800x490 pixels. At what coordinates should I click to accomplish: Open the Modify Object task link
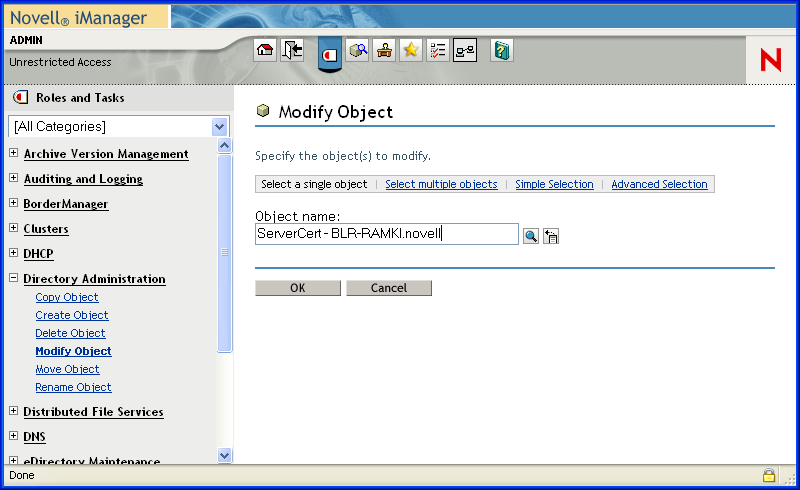(73, 351)
